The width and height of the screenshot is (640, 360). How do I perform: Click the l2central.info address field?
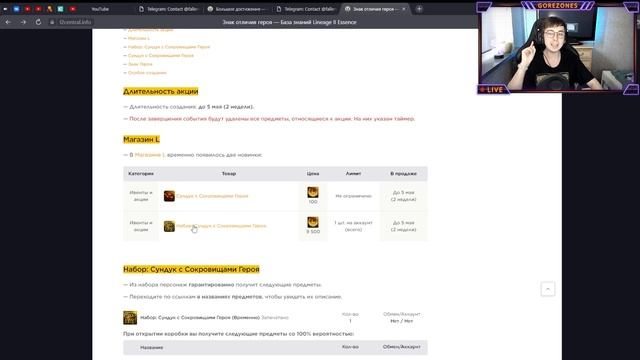pyautogui.click(x=75, y=22)
